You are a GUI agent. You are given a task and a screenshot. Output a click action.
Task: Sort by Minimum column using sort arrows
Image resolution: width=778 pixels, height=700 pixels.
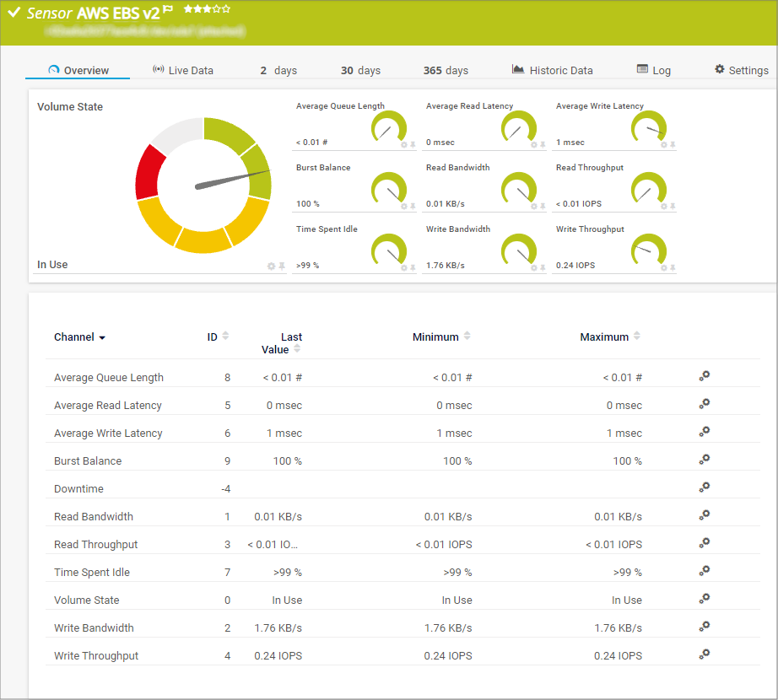[x=467, y=337]
